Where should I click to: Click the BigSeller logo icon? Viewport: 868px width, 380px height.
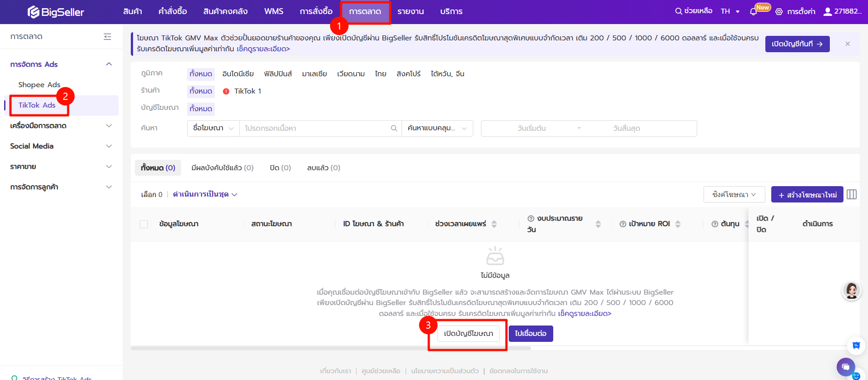click(x=34, y=12)
